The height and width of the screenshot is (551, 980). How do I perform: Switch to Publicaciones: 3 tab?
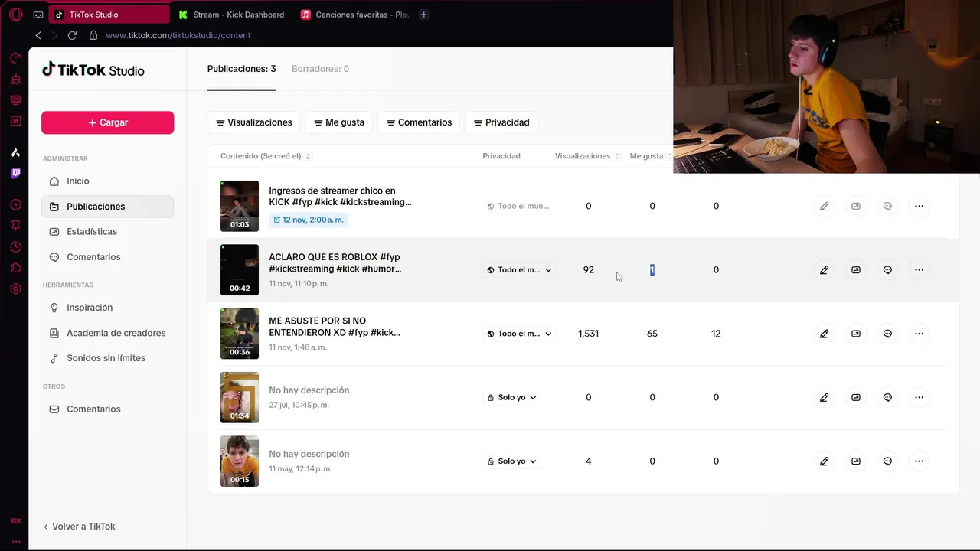pyautogui.click(x=241, y=69)
